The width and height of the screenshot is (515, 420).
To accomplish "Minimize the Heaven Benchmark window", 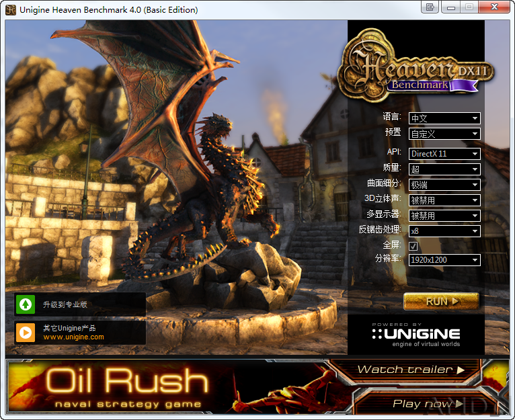I will coord(450,7).
